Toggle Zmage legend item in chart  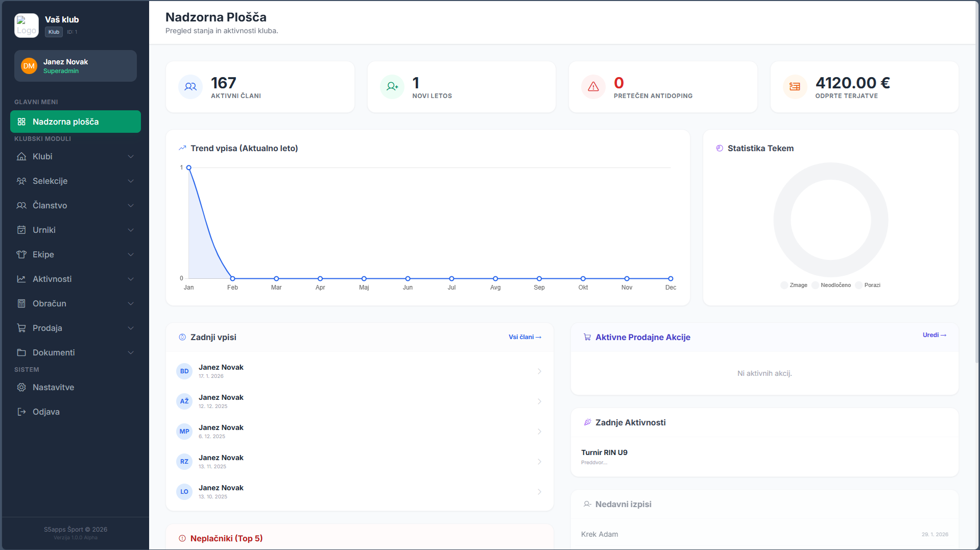(x=794, y=285)
